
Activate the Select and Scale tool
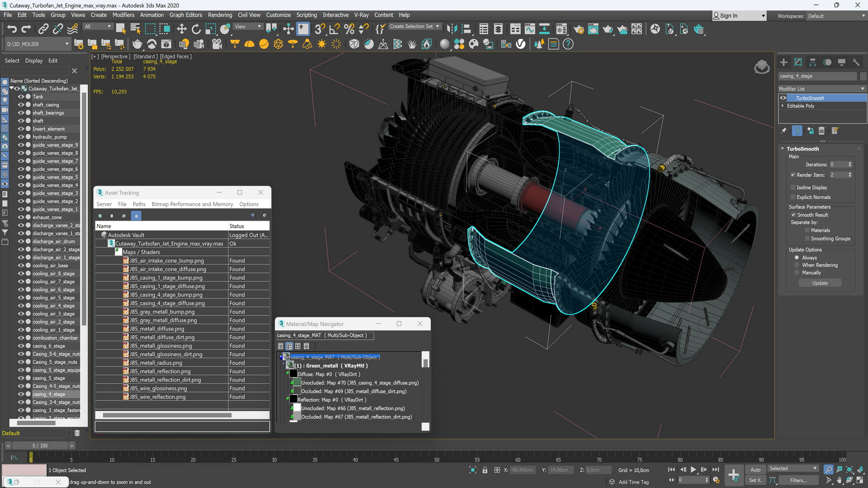[x=211, y=29]
